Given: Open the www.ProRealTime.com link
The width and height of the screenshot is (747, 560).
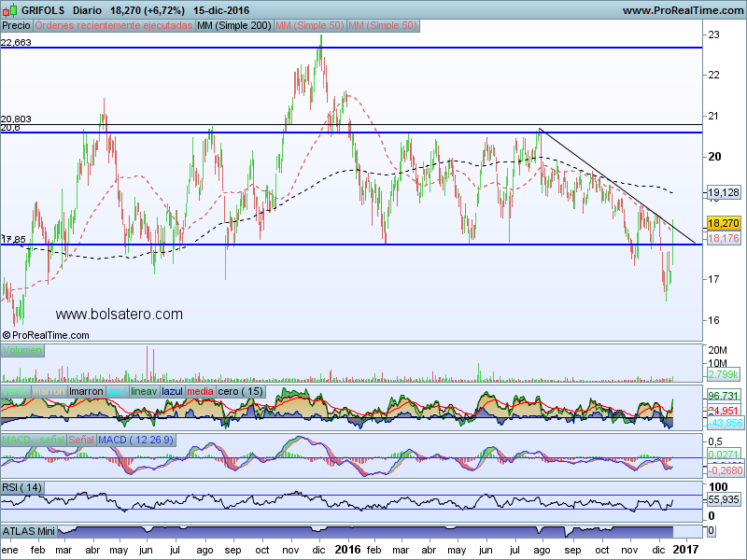Looking at the screenshot, I should click(682, 9).
